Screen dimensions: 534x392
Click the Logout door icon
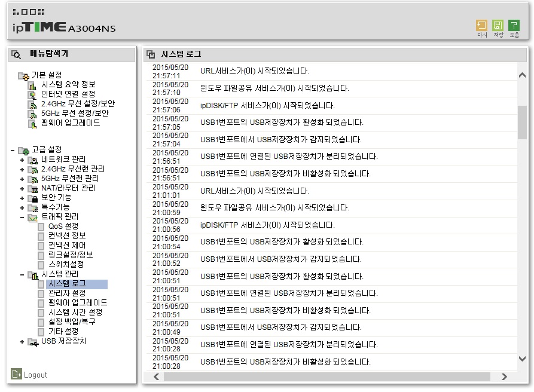(16, 373)
